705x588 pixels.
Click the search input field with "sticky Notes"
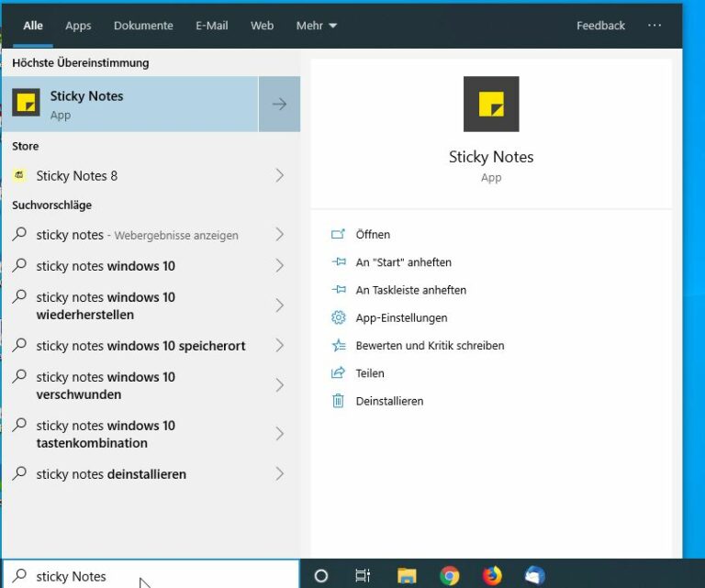151,575
